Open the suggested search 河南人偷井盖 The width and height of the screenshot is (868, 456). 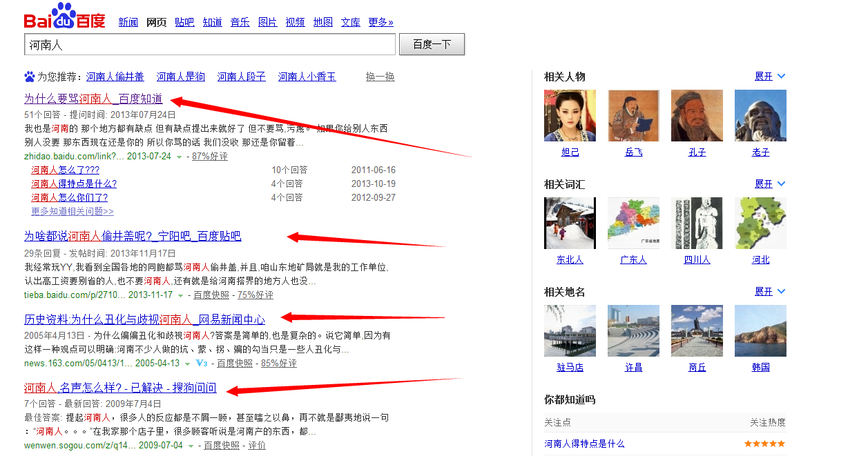[x=115, y=77]
